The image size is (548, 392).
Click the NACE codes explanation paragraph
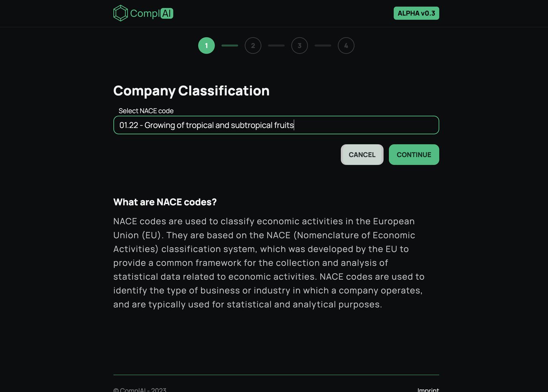tap(269, 263)
